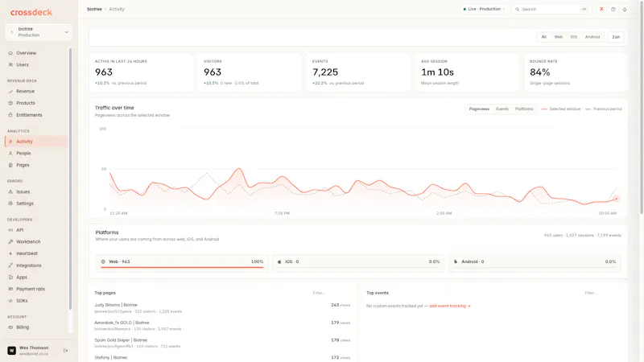
Task: Expand the biotree Production project selector
Action: [39, 32]
